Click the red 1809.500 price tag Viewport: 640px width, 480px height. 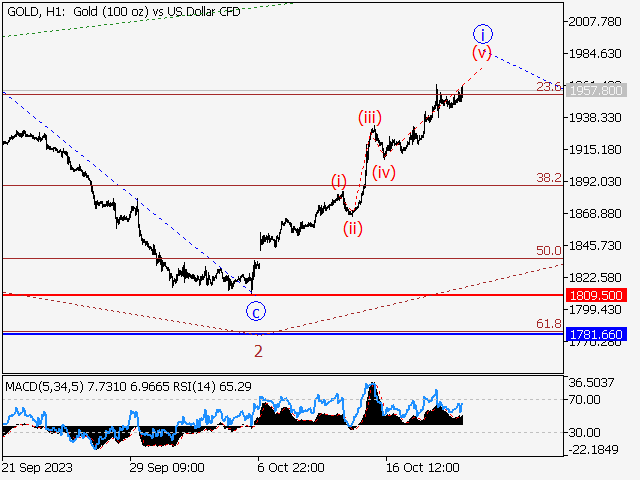(596, 295)
